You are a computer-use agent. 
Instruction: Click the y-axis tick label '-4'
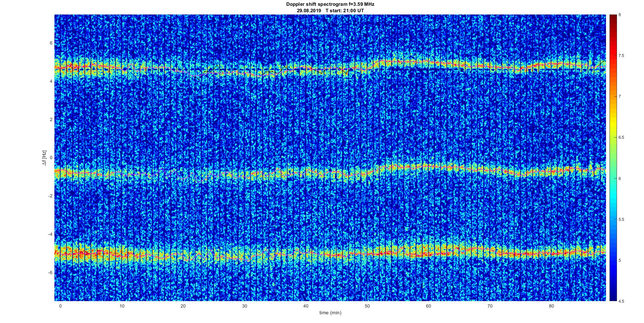(x=51, y=234)
